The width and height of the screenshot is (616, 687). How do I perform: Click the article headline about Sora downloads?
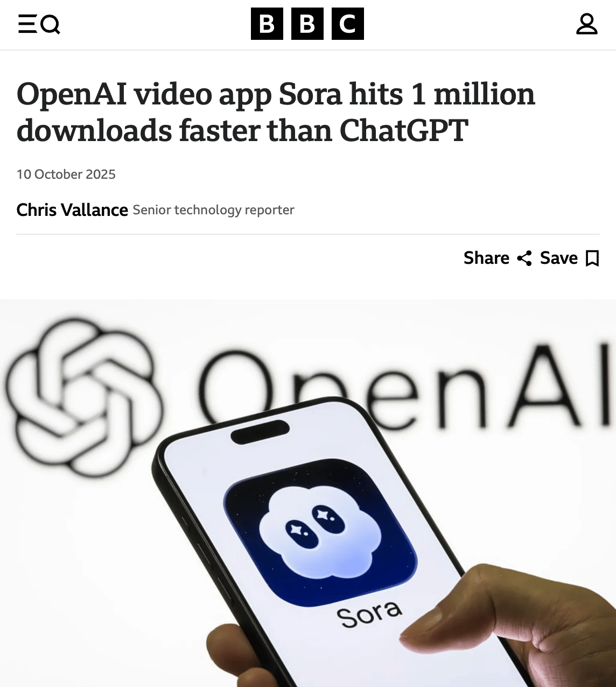(276, 112)
